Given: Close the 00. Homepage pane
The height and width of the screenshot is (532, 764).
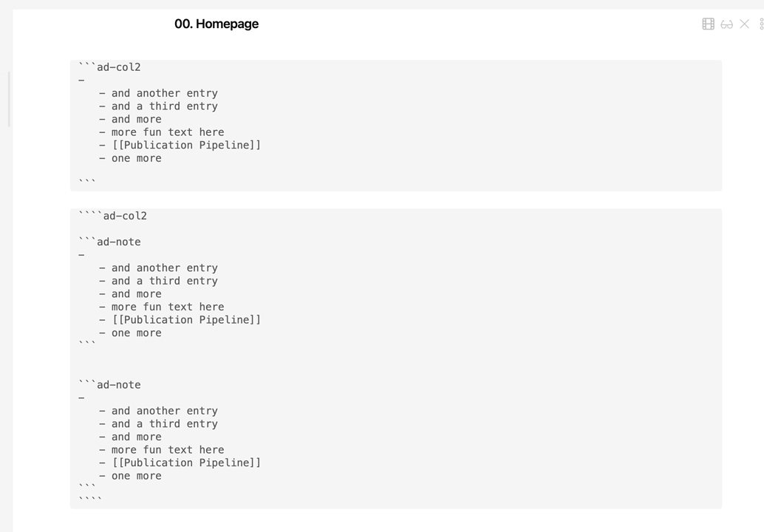Looking at the screenshot, I should [743, 23].
